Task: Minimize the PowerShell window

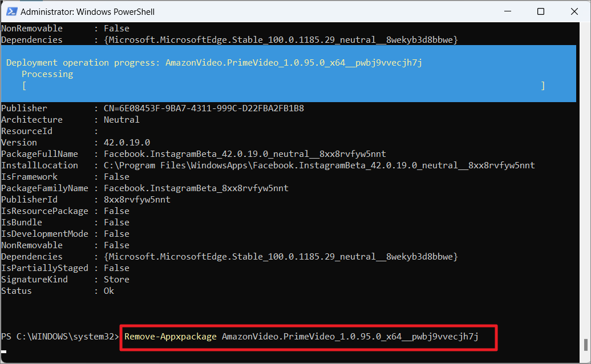Action: [x=508, y=11]
